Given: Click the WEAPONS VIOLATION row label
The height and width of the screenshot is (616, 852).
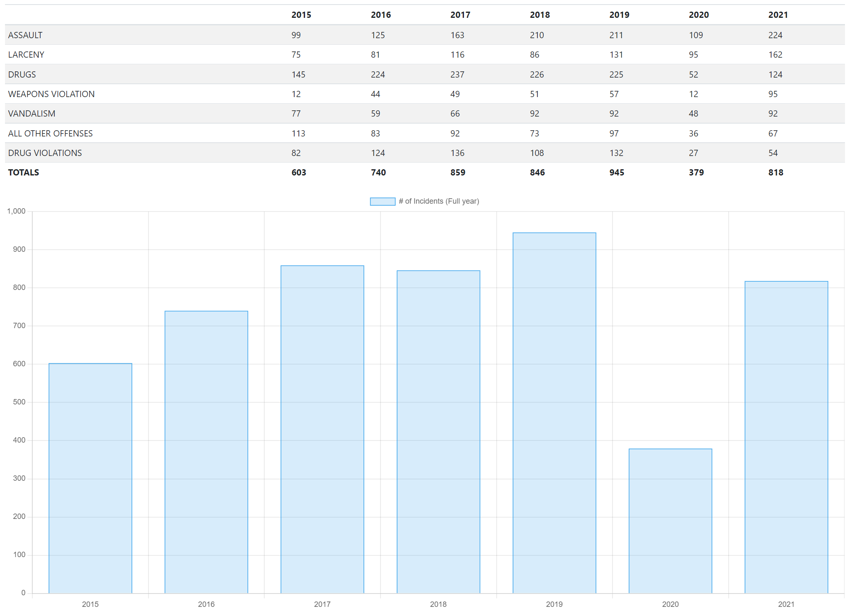Looking at the screenshot, I should (51, 94).
